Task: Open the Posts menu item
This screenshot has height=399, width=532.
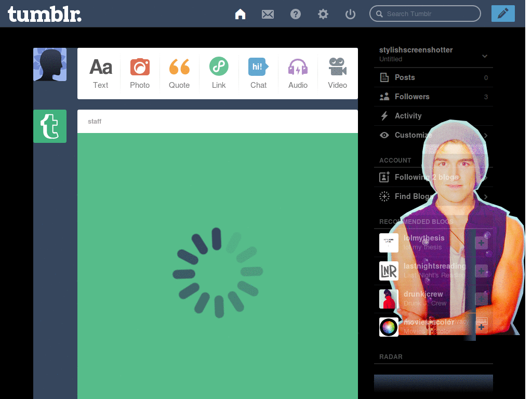Action: click(433, 77)
